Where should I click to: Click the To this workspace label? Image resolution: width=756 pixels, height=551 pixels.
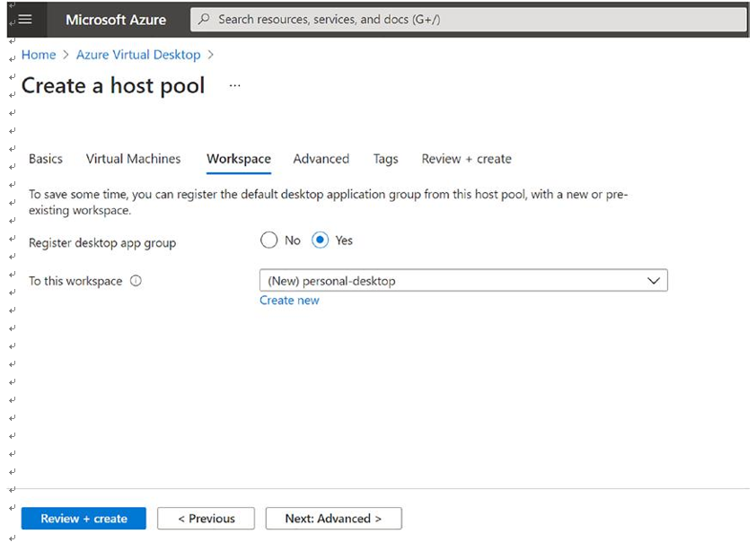[x=75, y=281]
